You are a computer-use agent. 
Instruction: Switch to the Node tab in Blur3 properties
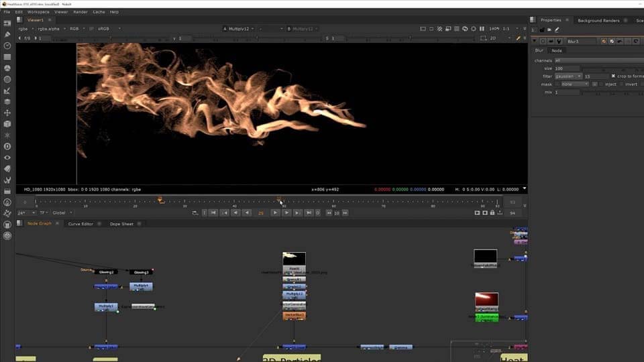click(557, 50)
